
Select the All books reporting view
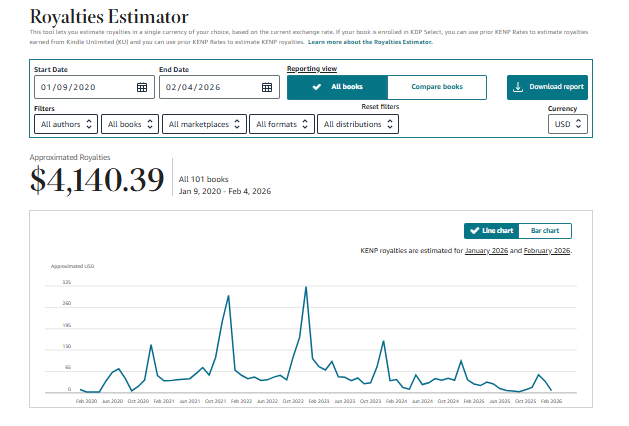pos(337,87)
